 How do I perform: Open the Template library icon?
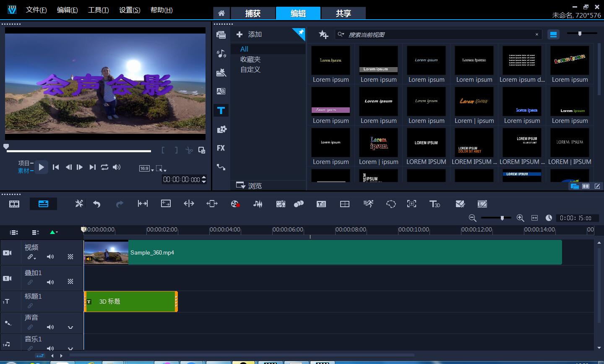click(221, 73)
